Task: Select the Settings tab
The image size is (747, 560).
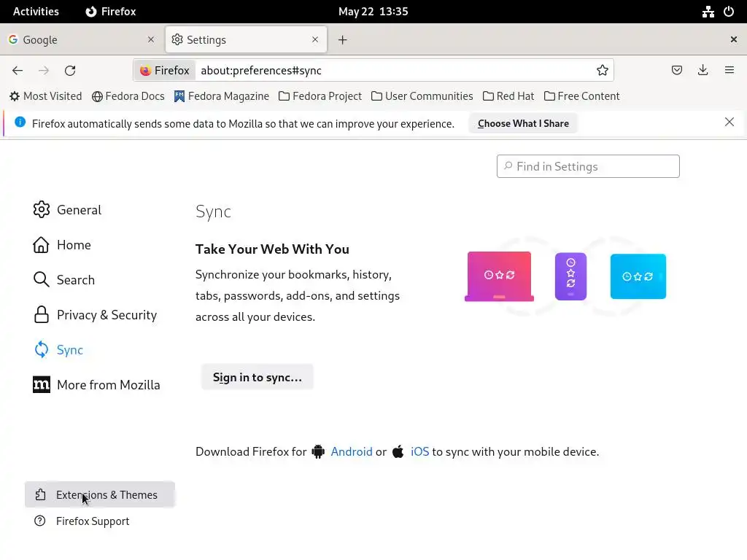Action: point(247,39)
